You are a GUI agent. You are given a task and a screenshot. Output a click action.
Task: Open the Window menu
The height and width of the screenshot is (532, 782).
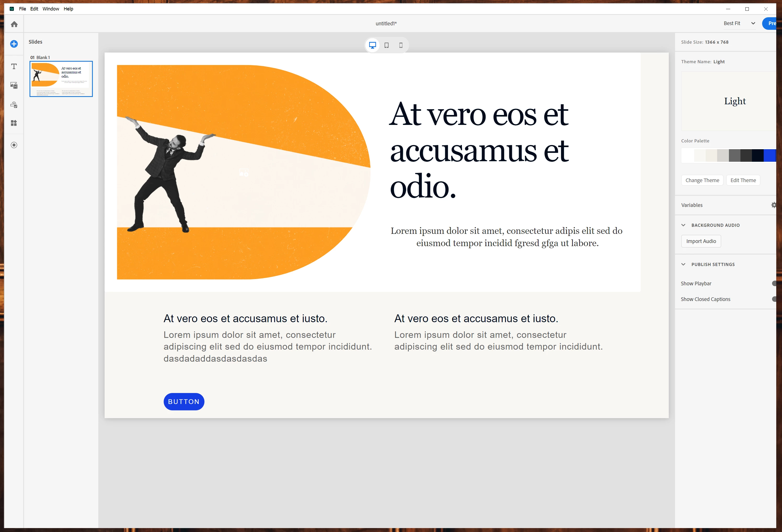point(51,9)
